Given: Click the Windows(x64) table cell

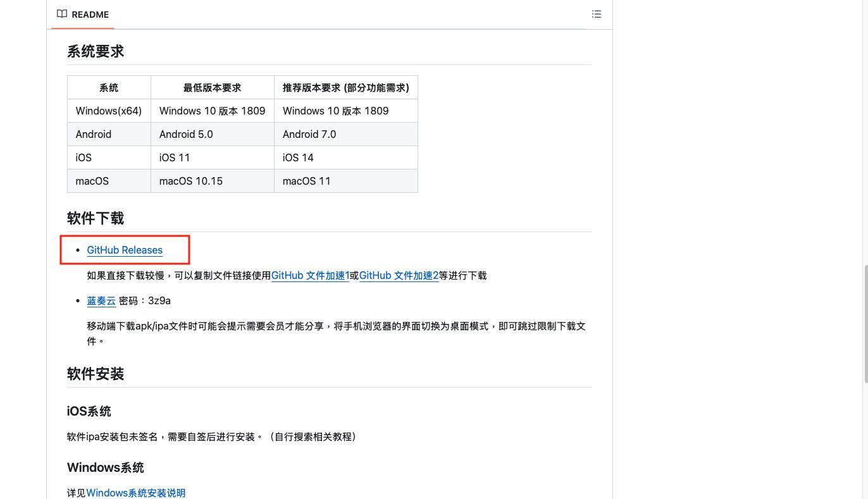Looking at the screenshot, I should tap(109, 111).
